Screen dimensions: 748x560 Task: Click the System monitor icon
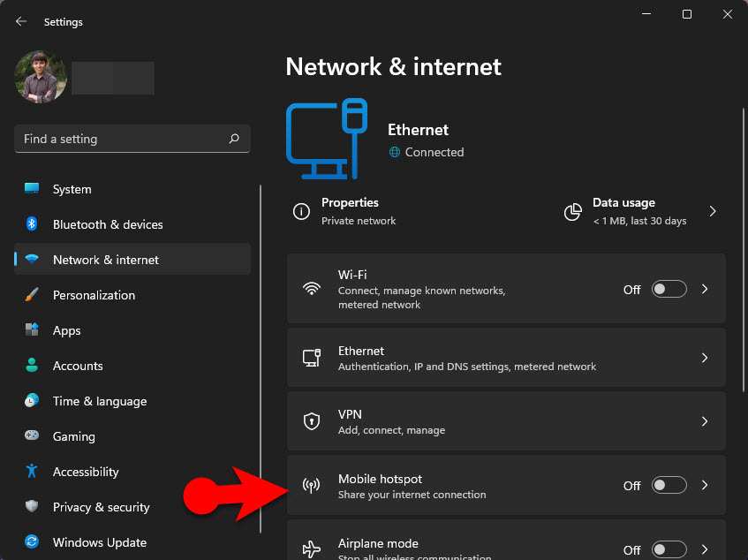[x=32, y=188]
